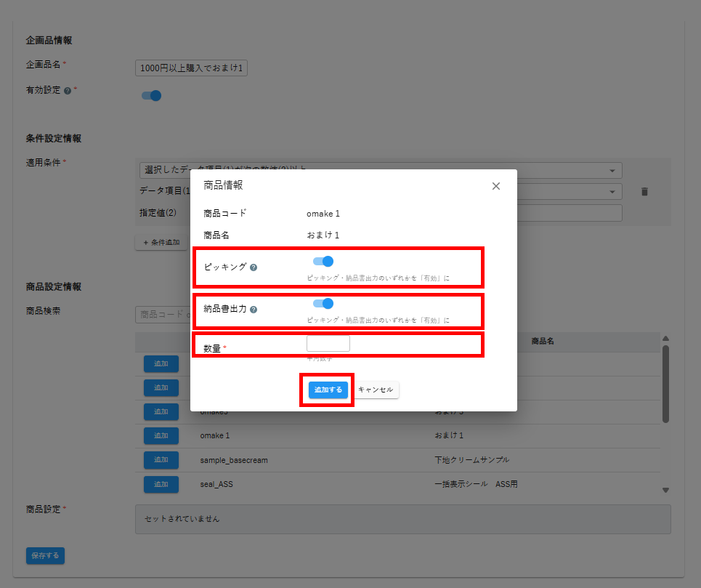Add the sample_basecream product
The width and height of the screenshot is (701, 588).
click(x=161, y=460)
